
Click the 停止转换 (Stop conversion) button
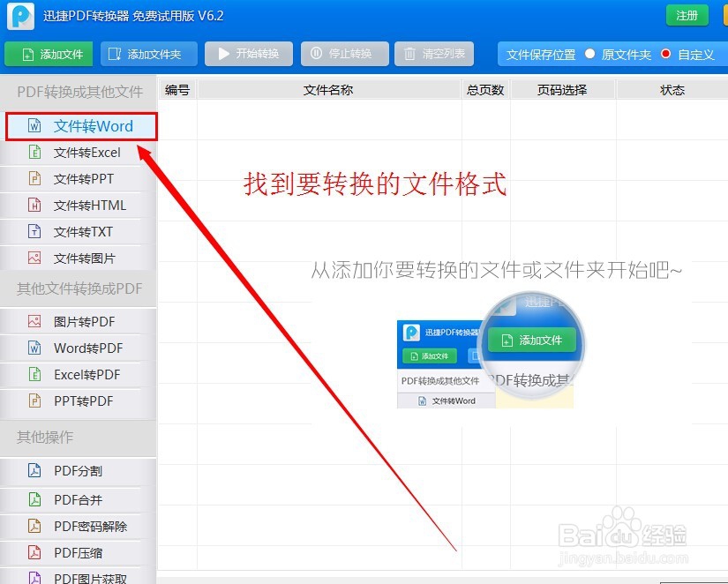click(x=344, y=54)
